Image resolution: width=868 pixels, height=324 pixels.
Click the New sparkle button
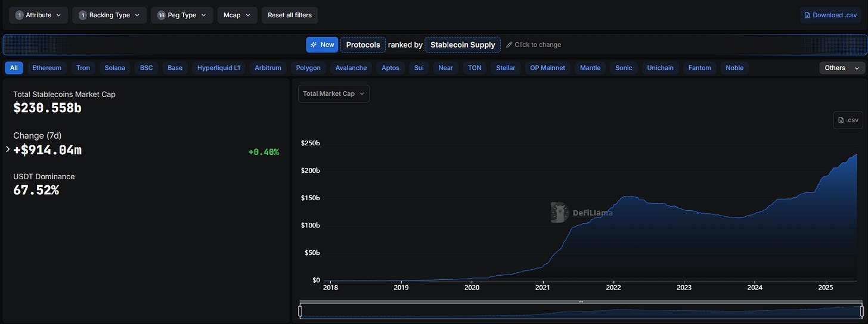(x=322, y=45)
